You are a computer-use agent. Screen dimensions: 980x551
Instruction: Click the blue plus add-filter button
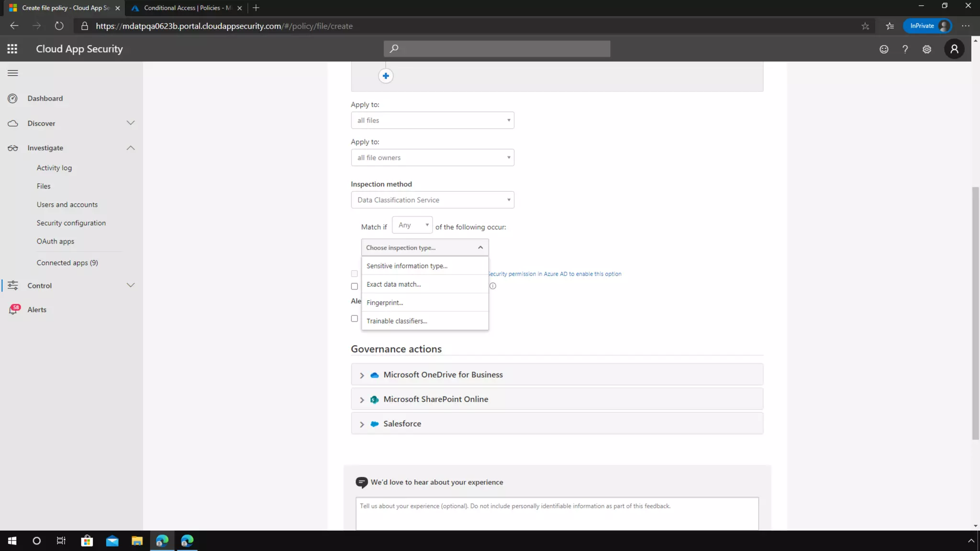pyautogui.click(x=386, y=76)
